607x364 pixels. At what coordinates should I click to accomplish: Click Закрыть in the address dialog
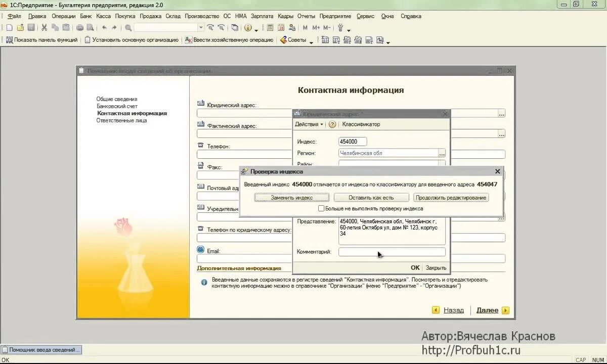point(436,268)
